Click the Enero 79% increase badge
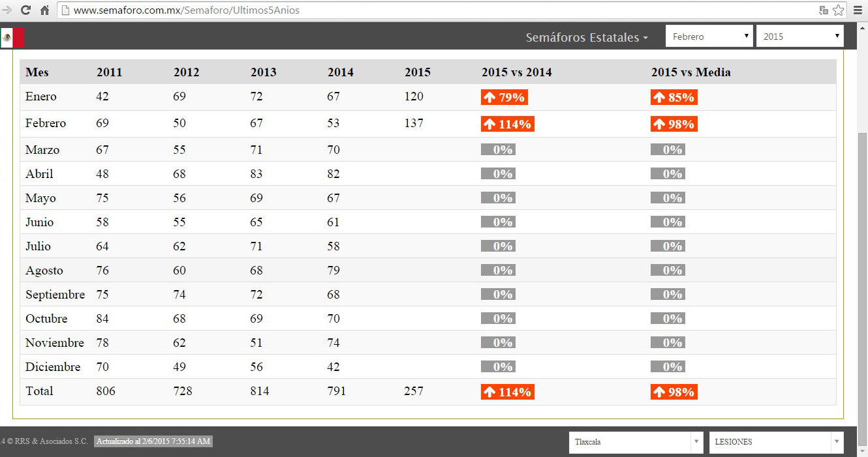868x457 pixels. 504,97
